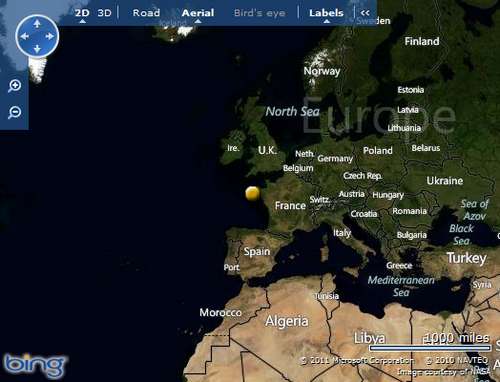Image resolution: width=500 pixels, height=382 pixels.
Task: Zoom in with the magnifier plus icon
Action: coord(15,86)
